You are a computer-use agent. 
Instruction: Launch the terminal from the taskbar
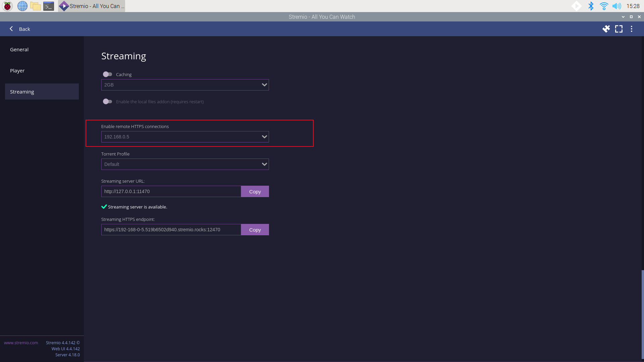coord(49,6)
